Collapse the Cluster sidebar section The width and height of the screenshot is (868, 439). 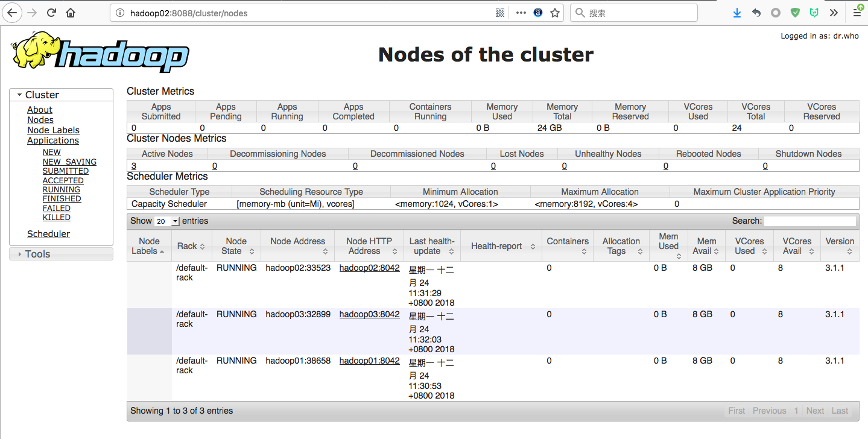[61, 95]
